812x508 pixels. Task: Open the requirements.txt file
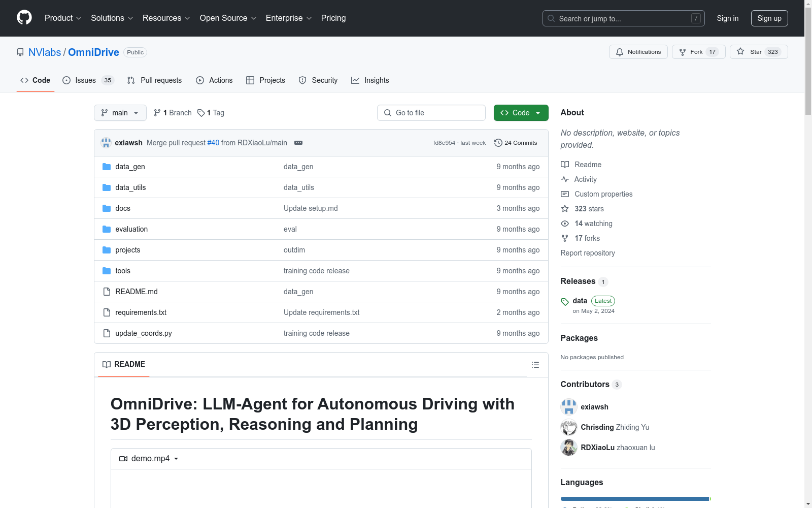point(141,312)
